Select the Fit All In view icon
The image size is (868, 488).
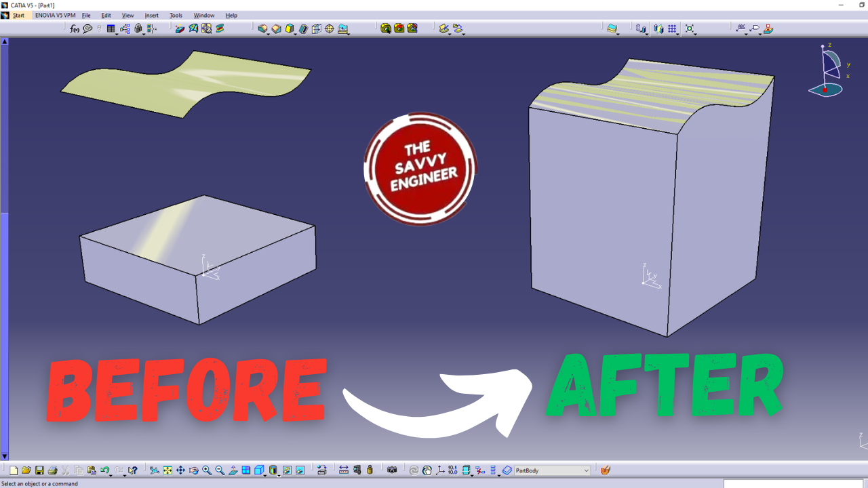pyautogui.click(x=167, y=470)
